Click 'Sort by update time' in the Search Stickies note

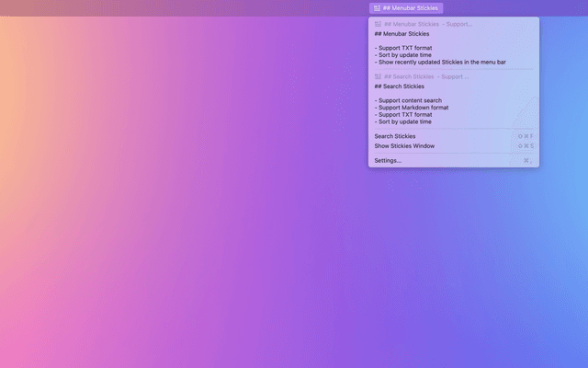point(403,121)
